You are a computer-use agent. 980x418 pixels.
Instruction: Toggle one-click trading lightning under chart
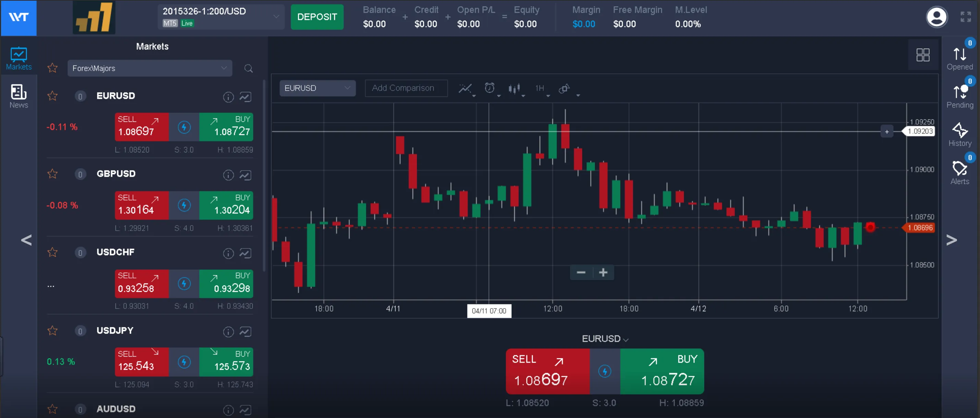(x=605, y=371)
